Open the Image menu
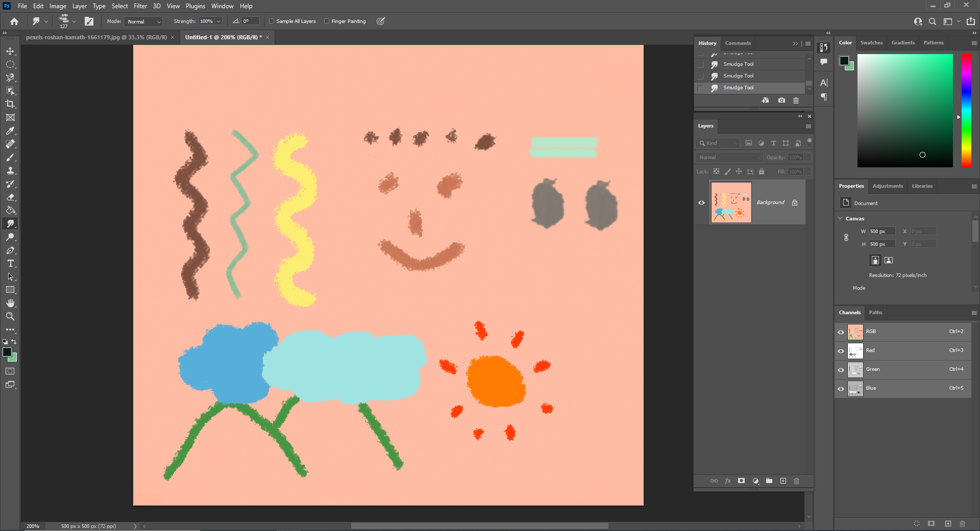The width and height of the screenshot is (980, 531). 58,6
